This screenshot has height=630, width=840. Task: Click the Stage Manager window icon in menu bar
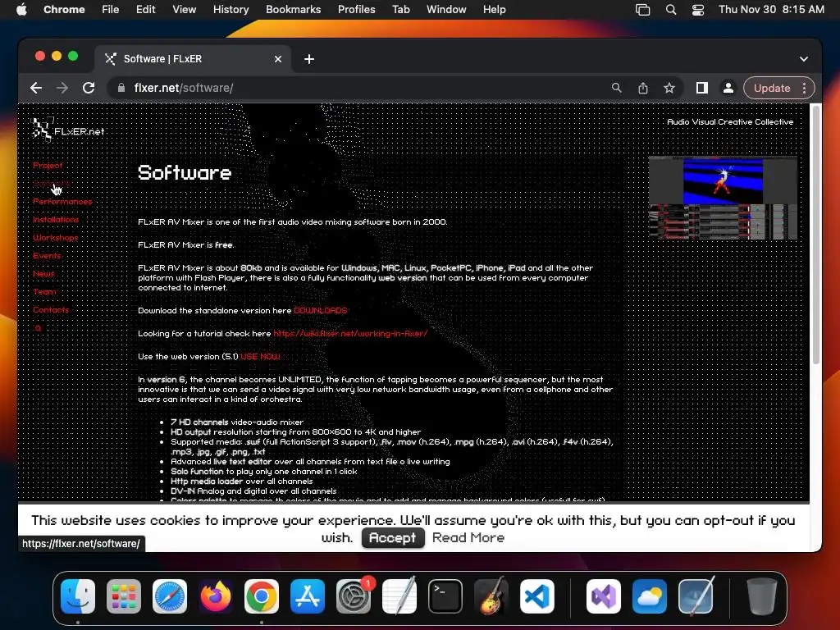pyautogui.click(x=642, y=9)
